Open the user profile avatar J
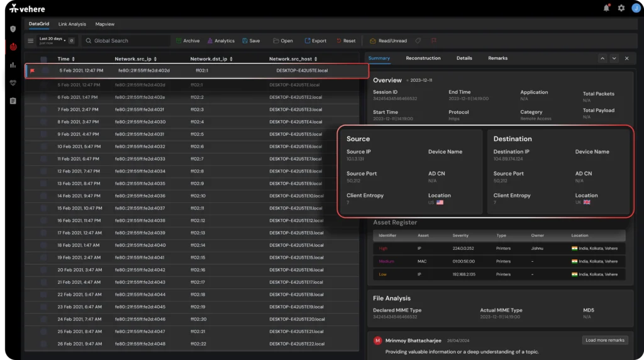Screen dimensions: 644x360 (636, 8)
